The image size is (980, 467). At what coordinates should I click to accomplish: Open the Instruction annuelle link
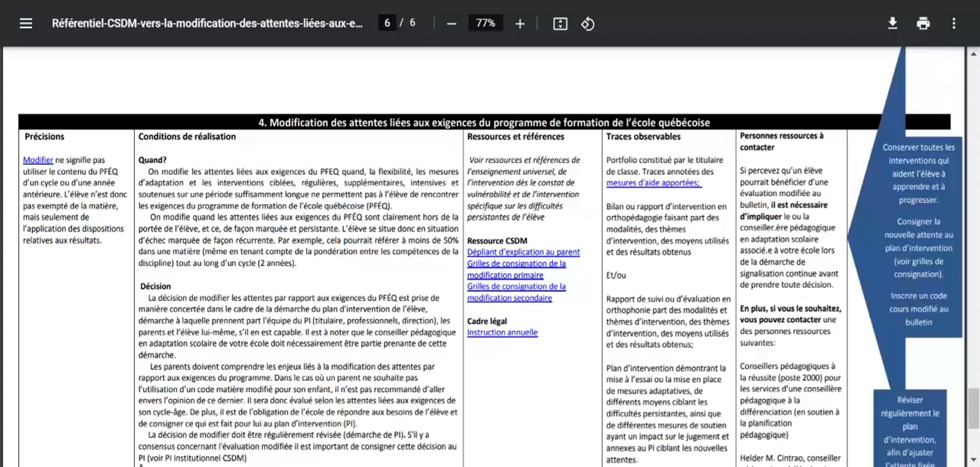502,333
